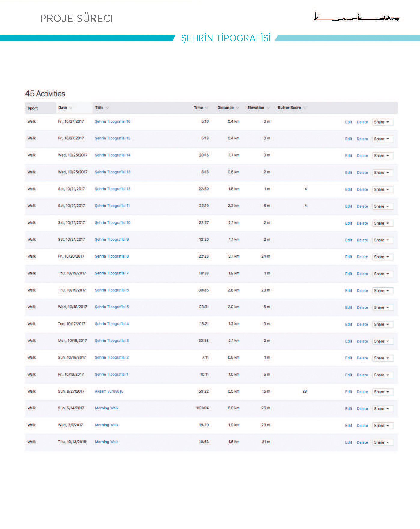This screenshot has height=529, width=420.
Task: Open Akşam yürüyüşü activity
Action: click(x=109, y=391)
